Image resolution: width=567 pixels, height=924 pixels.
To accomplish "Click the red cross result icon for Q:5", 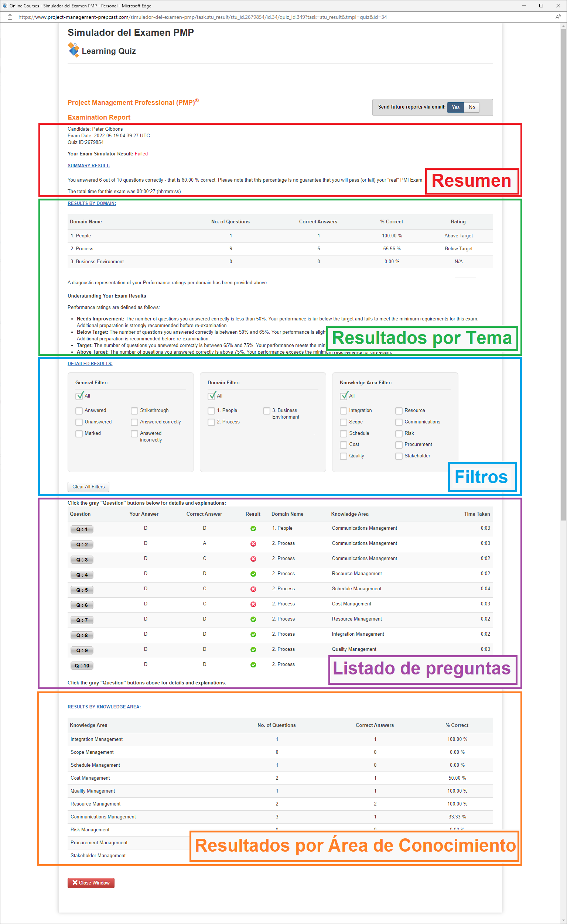I will 253,589.
